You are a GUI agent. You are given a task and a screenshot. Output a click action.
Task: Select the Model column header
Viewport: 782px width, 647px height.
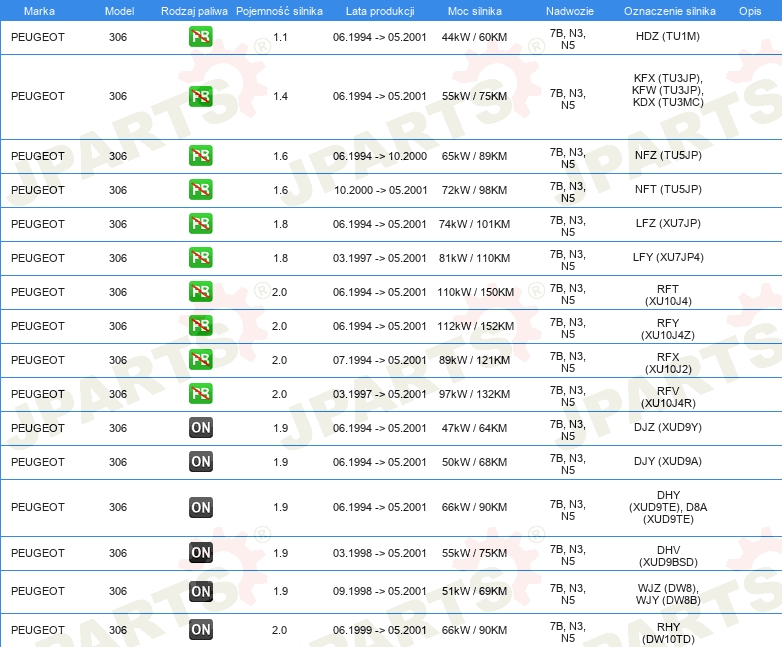click(119, 11)
